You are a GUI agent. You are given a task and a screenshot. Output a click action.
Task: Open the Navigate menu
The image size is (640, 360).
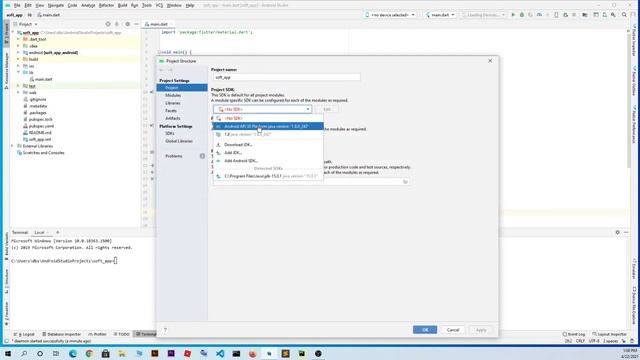(56, 5)
